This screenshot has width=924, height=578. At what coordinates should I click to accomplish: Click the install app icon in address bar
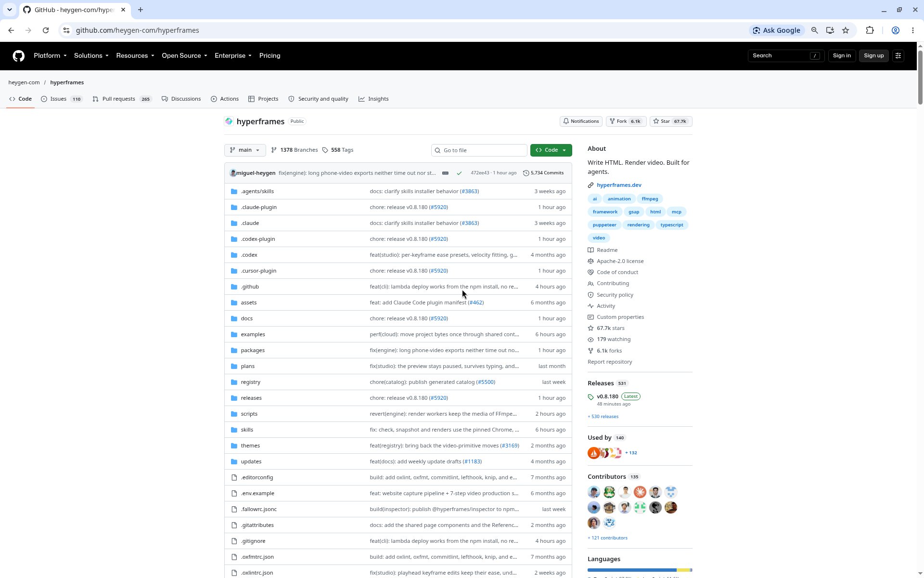point(830,30)
